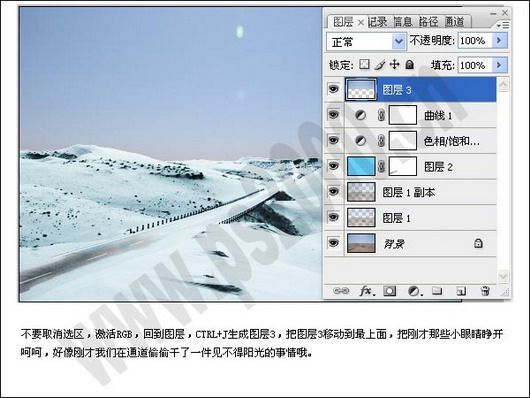Click the 色相/饱和 adjustment icon
The width and height of the screenshot is (530, 398).
click(361, 141)
